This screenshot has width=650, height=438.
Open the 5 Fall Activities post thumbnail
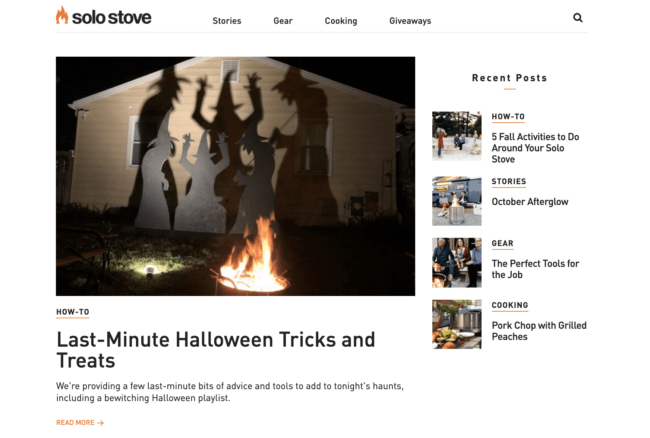[456, 136]
